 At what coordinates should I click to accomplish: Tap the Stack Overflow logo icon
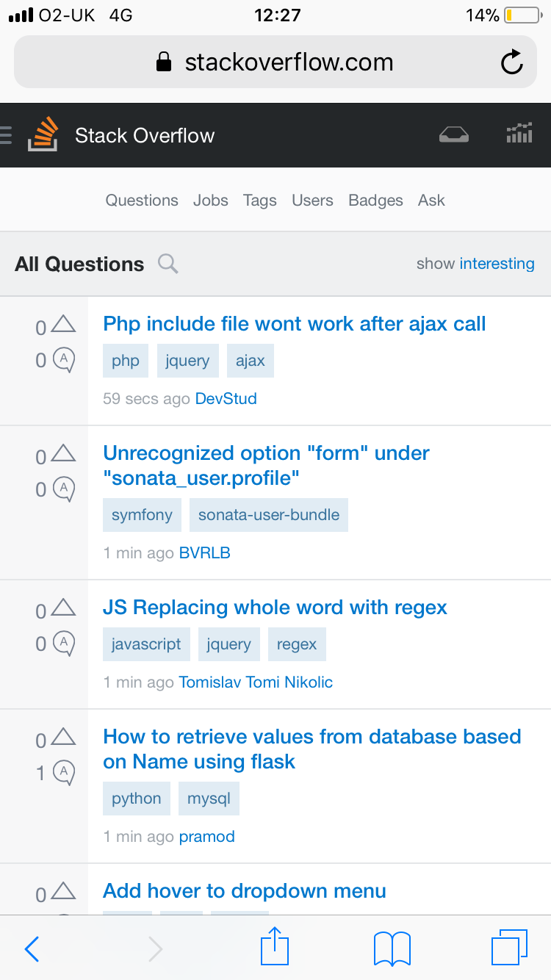(43, 134)
